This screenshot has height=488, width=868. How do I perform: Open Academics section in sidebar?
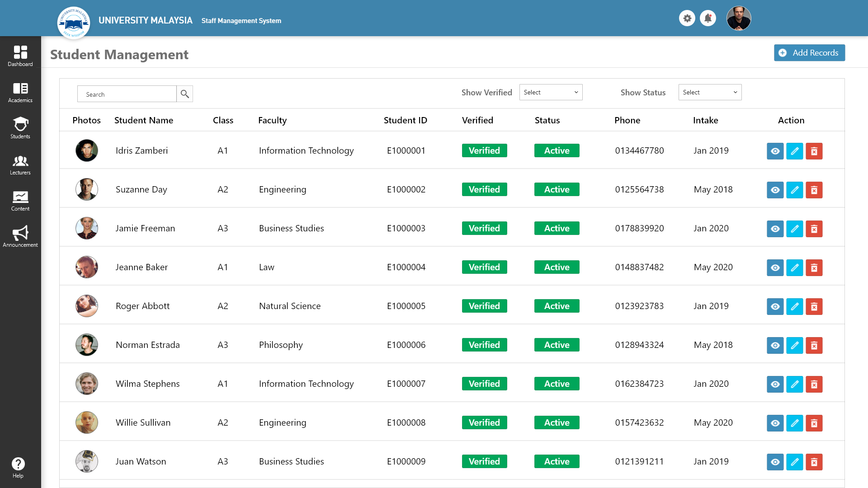[20, 92]
